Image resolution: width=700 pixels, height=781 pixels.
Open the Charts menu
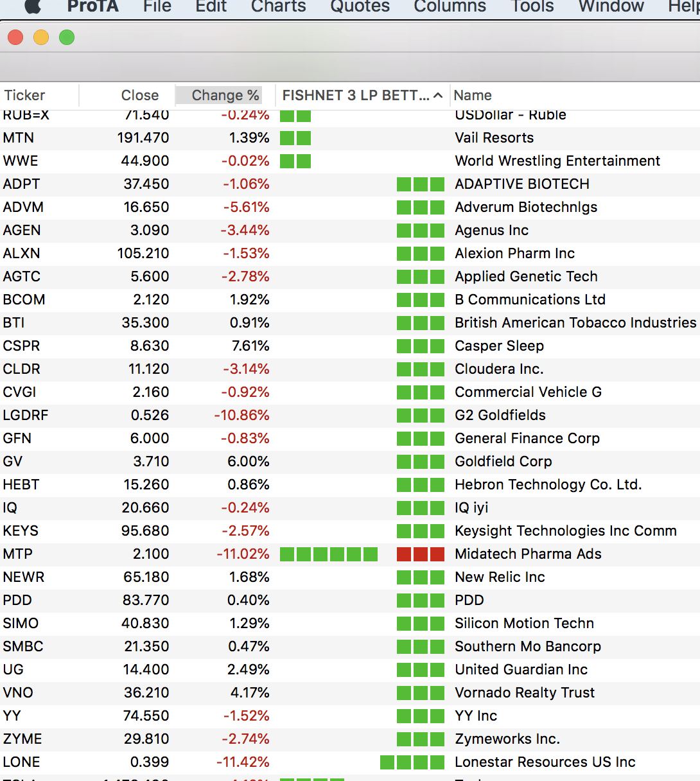tap(278, 6)
